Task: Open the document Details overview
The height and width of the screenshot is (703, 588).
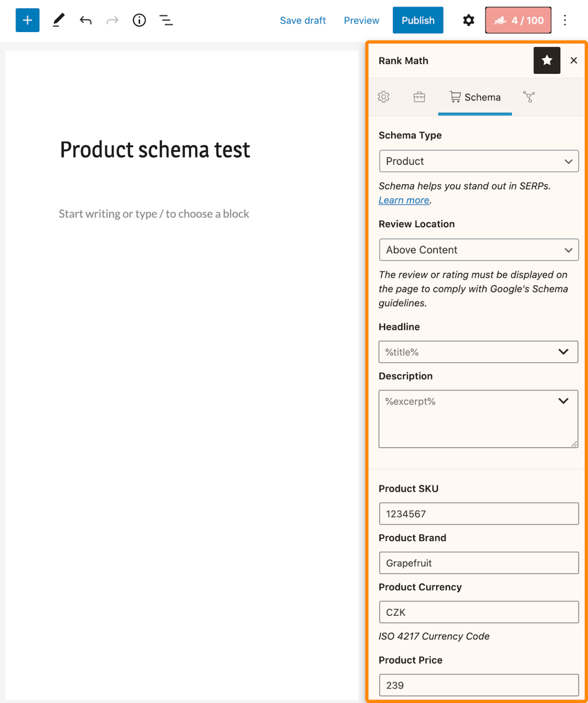Action: [x=139, y=20]
